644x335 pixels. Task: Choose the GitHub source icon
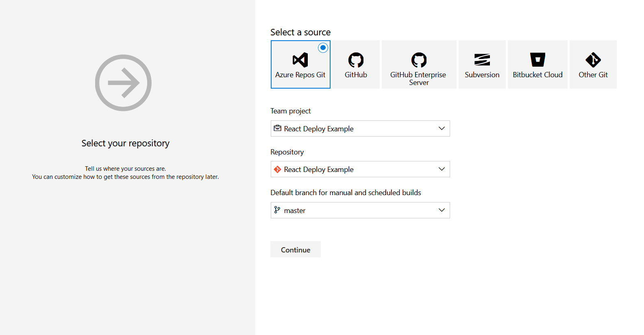click(356, 60)
